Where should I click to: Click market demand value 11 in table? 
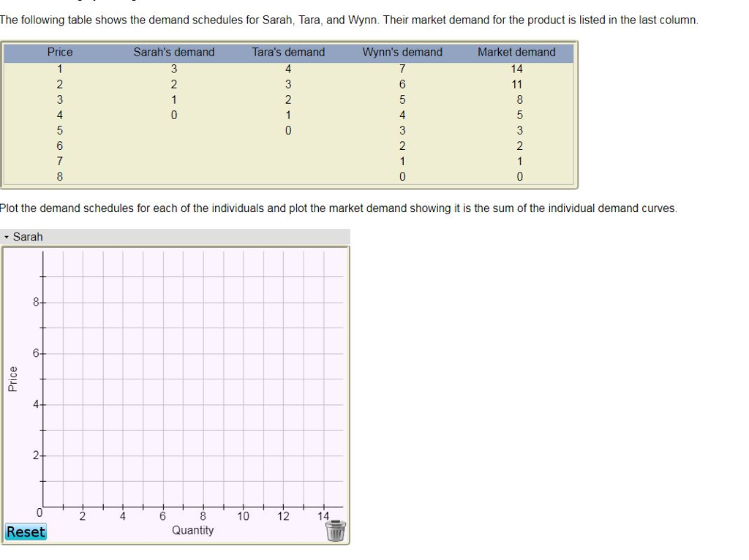(x=516, y=85)
